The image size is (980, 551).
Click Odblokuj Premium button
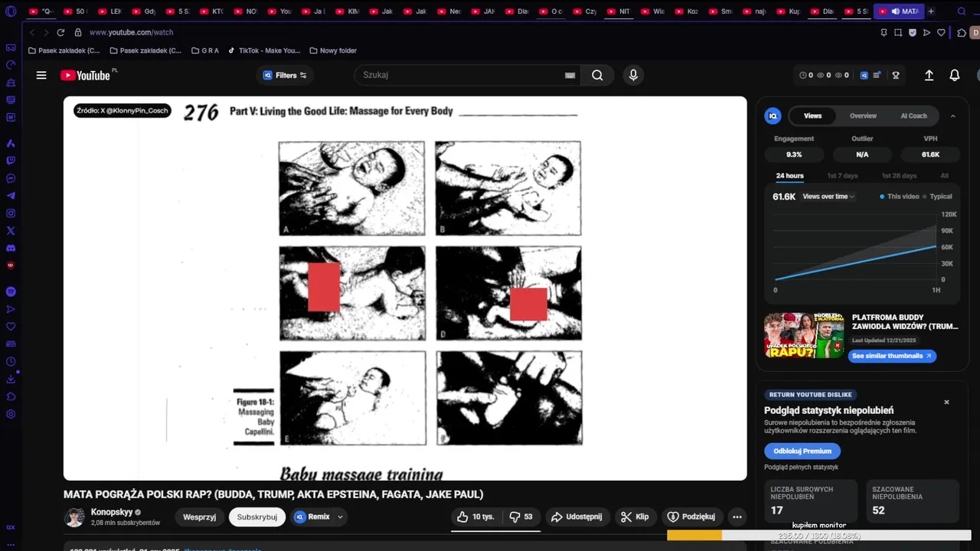coord(802,451)
